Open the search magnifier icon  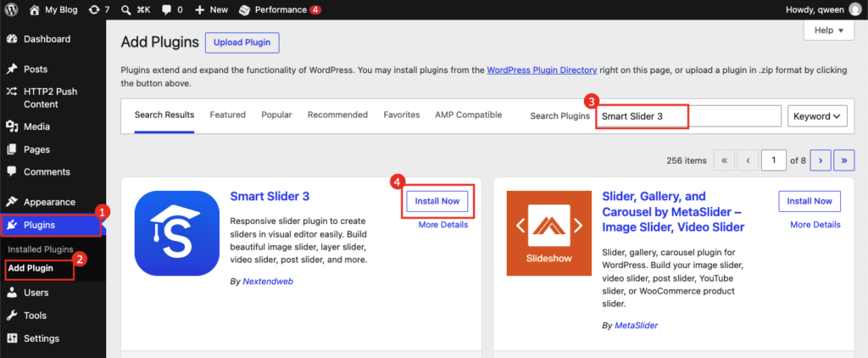[x=126, y=9]
